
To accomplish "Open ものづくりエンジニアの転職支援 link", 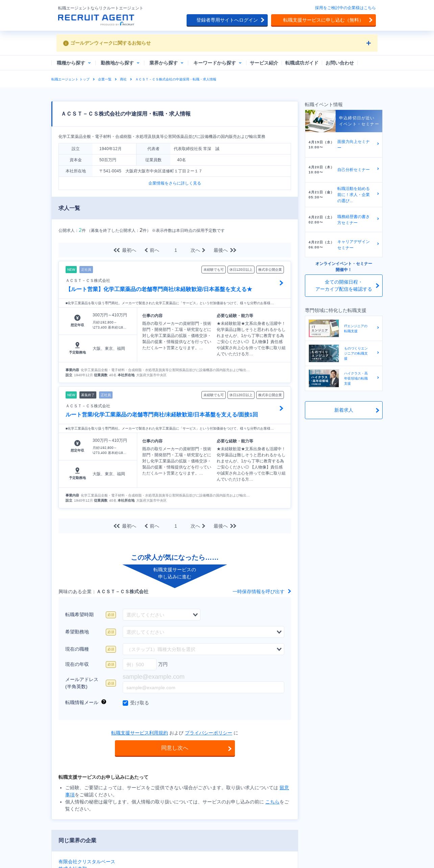I will [x=356, y=354].
